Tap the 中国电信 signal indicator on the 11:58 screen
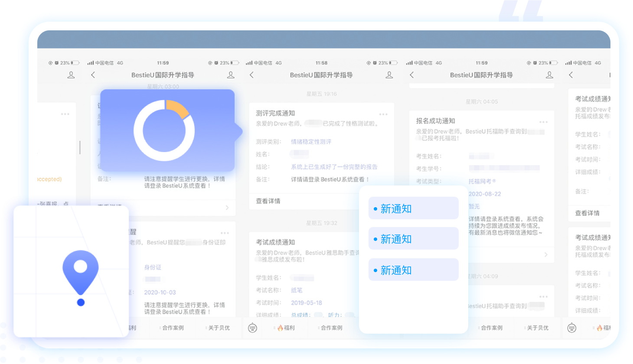633x364 pixels. (x=264, y=63)
